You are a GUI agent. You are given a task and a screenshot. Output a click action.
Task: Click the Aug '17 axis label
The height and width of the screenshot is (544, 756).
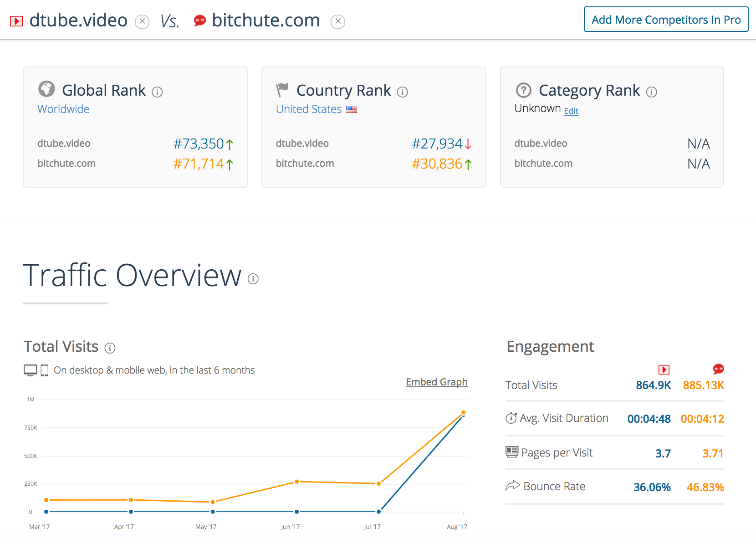pos(457,527)
